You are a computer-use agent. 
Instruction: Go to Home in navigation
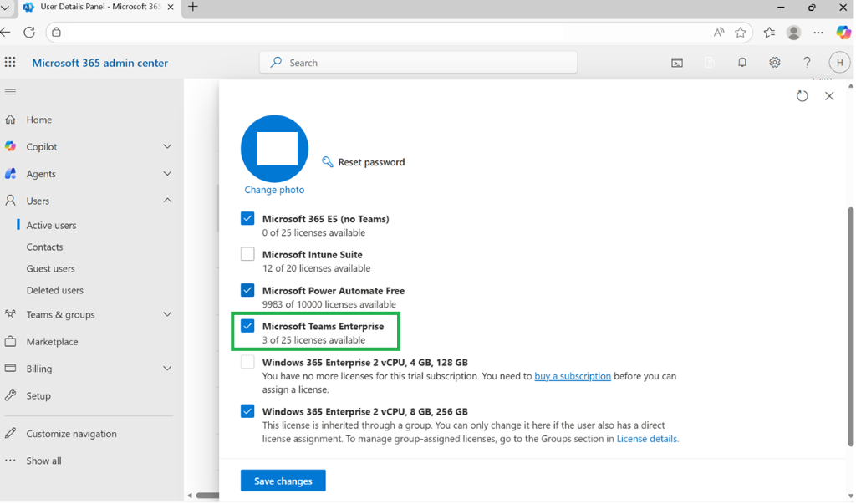(39, 120)
